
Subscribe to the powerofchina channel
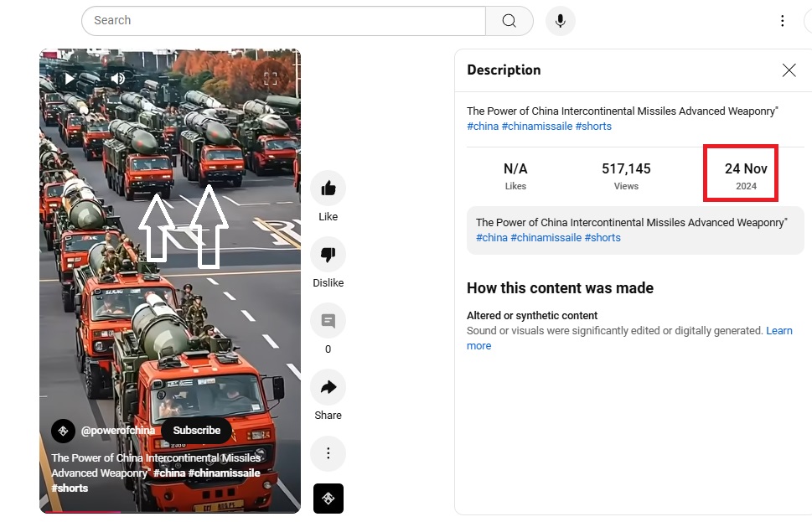pyautogui.click(x=196, y=431)
